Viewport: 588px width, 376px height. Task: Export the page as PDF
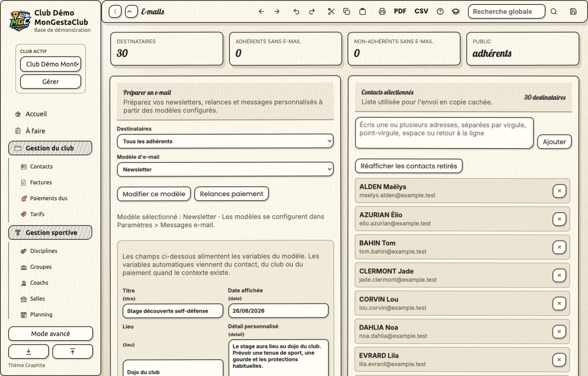400,11
